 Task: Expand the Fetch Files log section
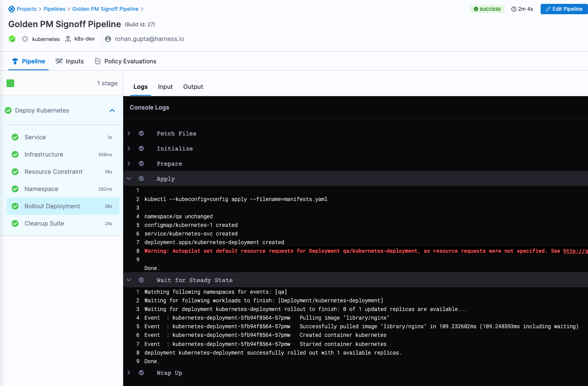[x=128, y=134]
